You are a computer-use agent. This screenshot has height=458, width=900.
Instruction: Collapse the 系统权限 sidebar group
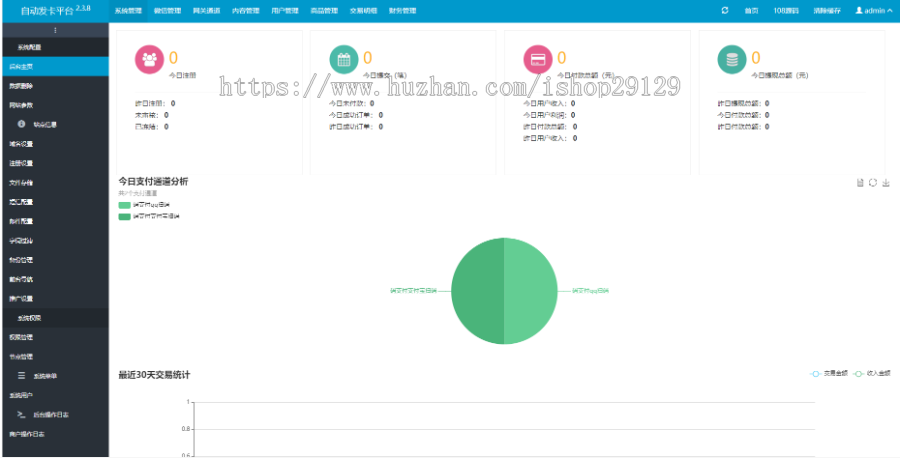55,317
